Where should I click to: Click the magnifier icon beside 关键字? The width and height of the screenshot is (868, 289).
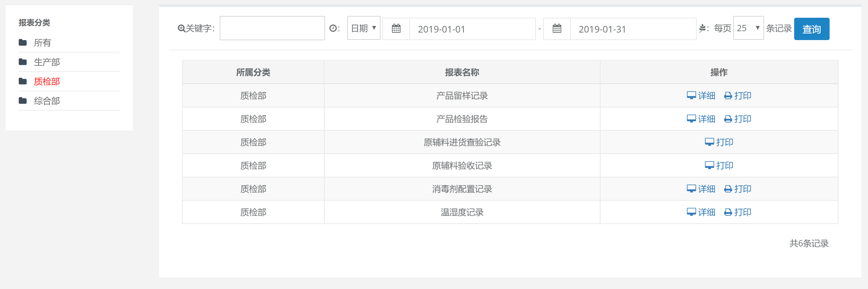[x=181, y=29]
